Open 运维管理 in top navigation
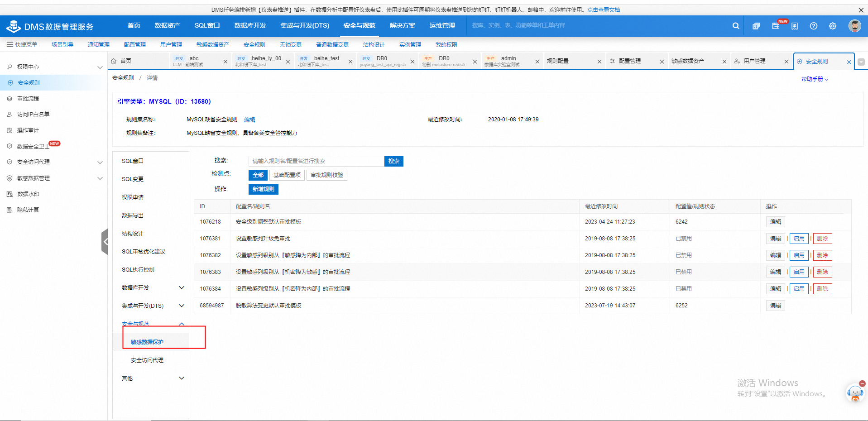The image size is (868, 421). tap(442, 25)
